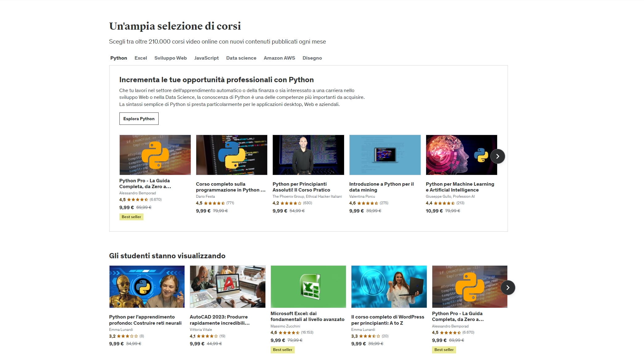644x363 pixels.
Task: Open Python per Principianti Assoluti thumbnail
Action: [308, 155]
